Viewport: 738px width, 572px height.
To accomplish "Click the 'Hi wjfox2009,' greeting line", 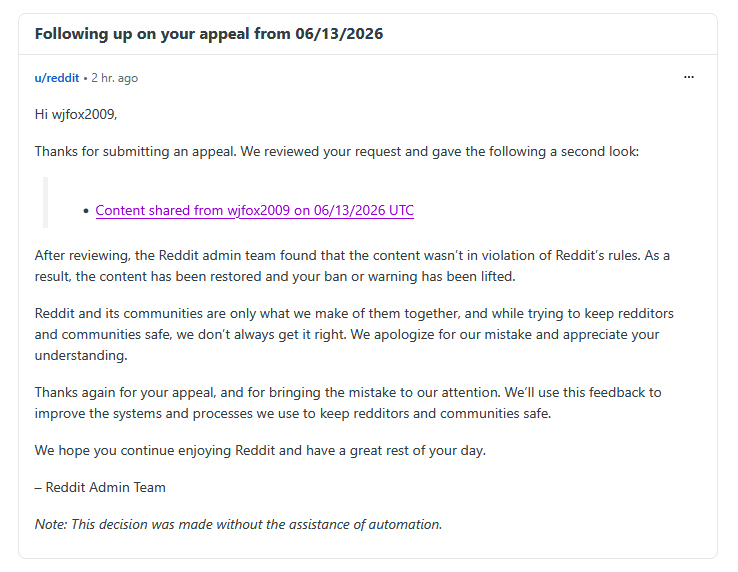I will coord(76,114).
